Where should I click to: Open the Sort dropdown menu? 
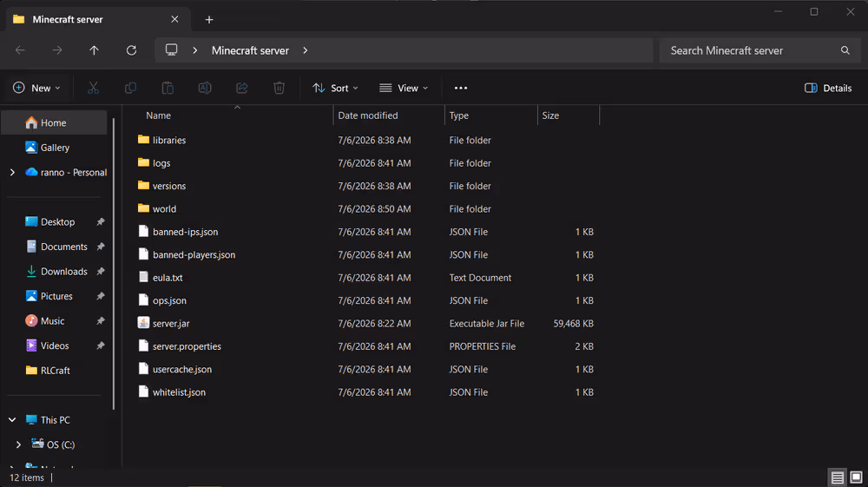pyautogui.click(x=335, y=88)
